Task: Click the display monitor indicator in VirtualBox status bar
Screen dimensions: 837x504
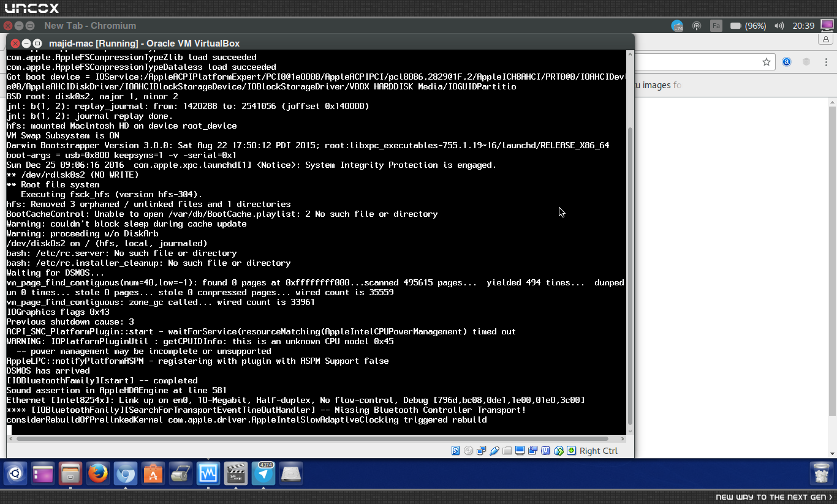Action: [x=520, y=451]
